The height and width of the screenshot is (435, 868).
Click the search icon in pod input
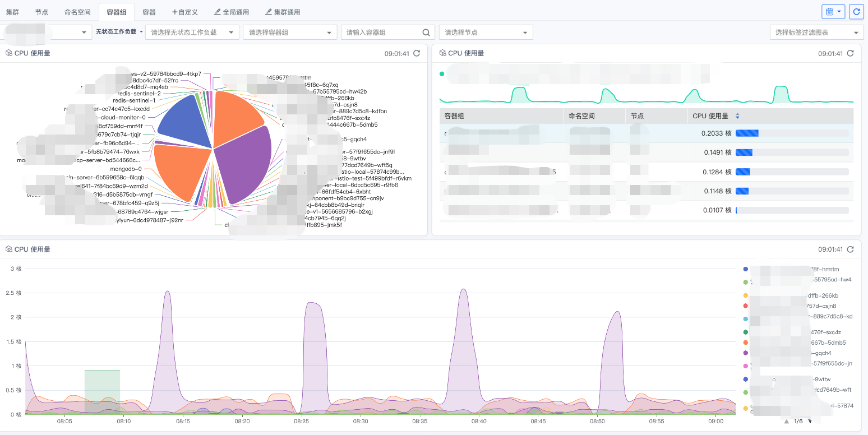point(426,33)
